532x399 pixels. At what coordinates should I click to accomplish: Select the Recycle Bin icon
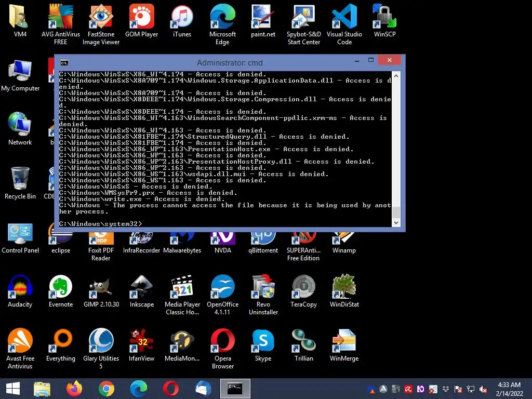point(20,183)
